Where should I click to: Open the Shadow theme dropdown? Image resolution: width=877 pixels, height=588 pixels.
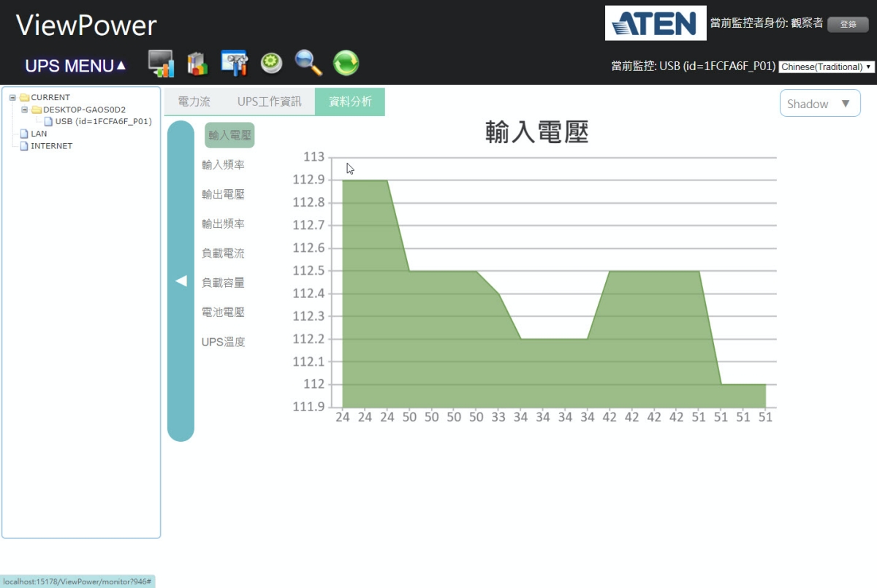click(820, 104)
